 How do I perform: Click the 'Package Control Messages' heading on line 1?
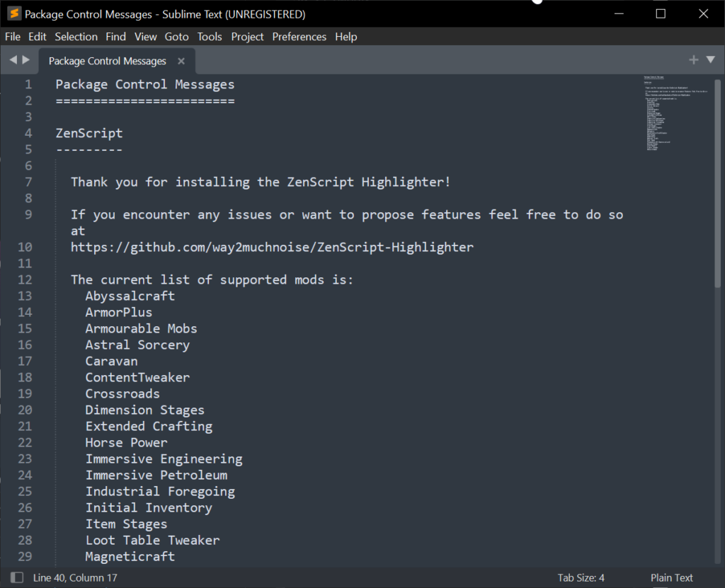pyautogui.click(x=144, y=85)
